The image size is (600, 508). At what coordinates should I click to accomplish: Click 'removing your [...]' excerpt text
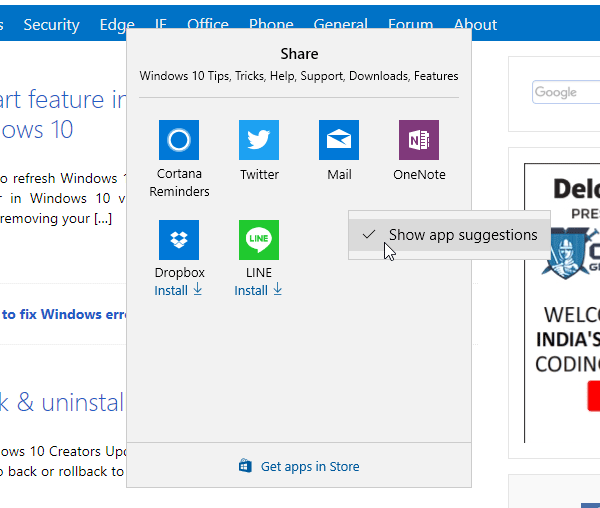[56, 218]
